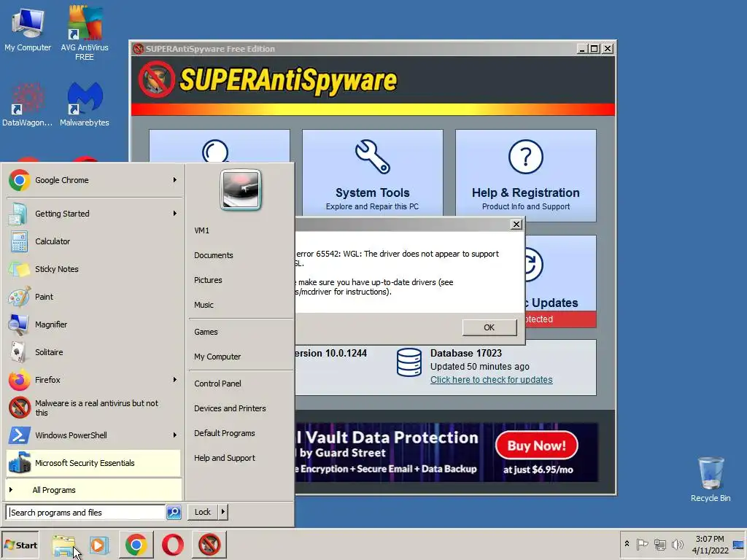Screen dimensions: 747x560
Task: Click the Lock button
Action: coord(203,512)
